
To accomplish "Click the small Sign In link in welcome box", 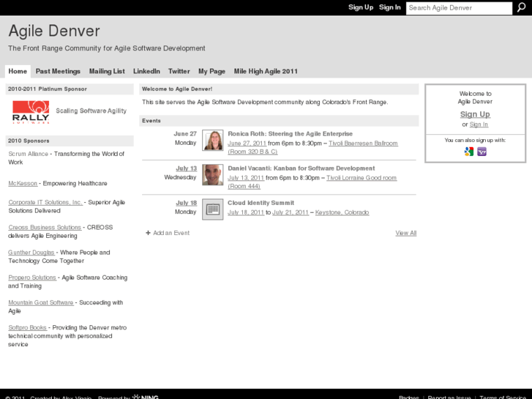I will [479, 124].
